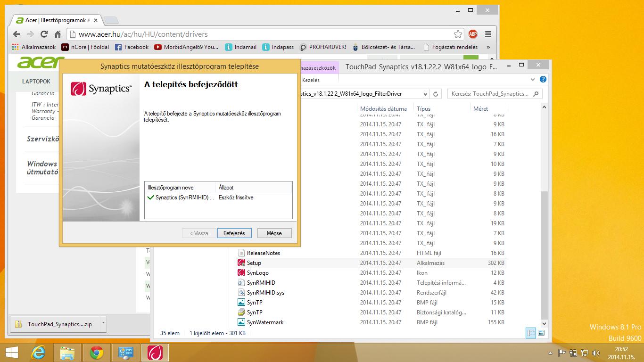Screen dimensions: 644x362
Task: Open the Alkalmazások bookmarks shortcut
Action: (34, 47)
